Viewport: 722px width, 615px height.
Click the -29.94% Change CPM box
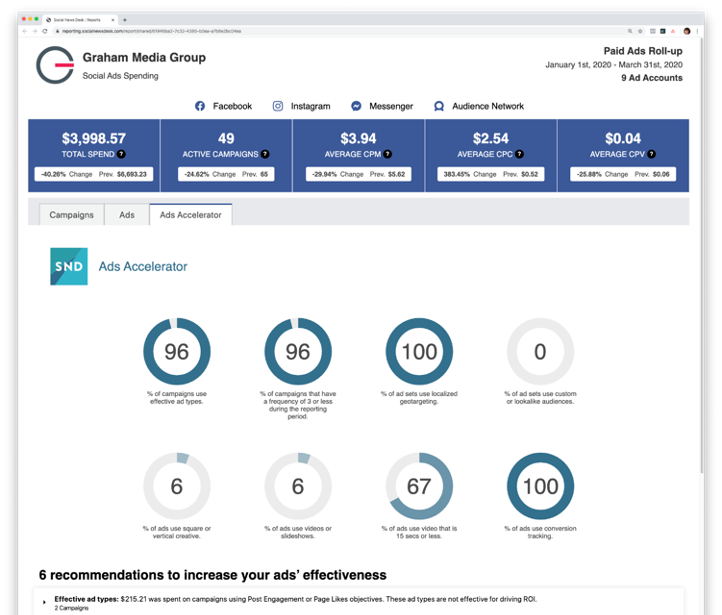[358, 174]
